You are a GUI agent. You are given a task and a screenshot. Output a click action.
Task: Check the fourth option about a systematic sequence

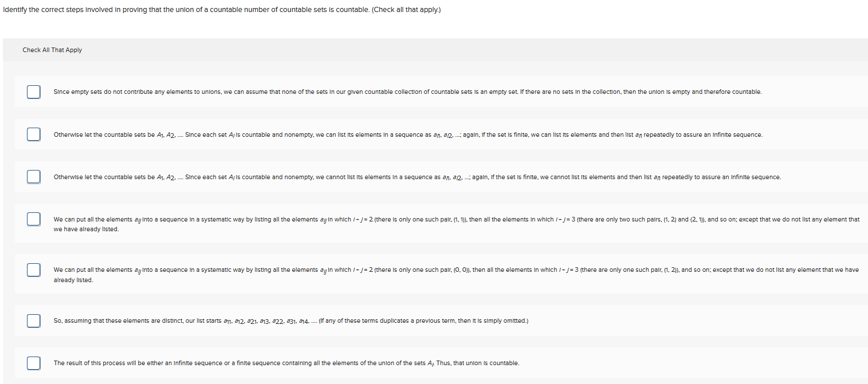tap(33, 219)
